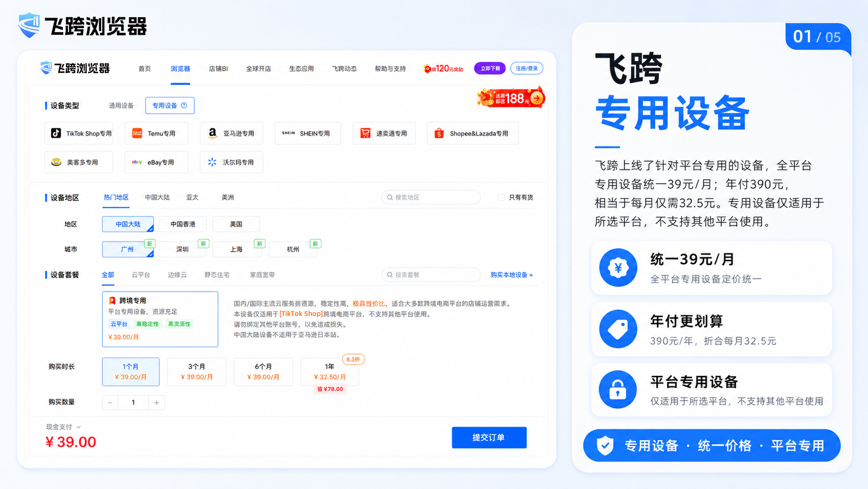Click the price tag icon for 年付更划算
This screenshot has height=489, width=868.
[x=618, y=329]
